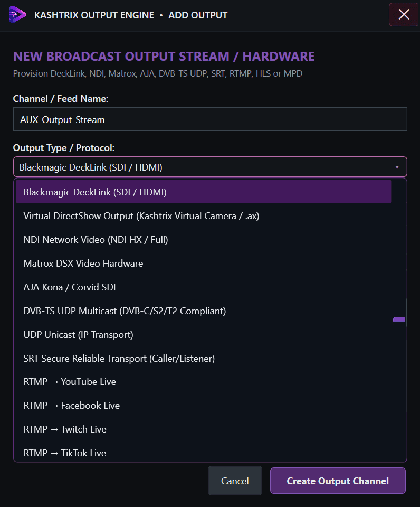Image resolution: width=420 pixels, height=507 pixels.
Task: Open the Output Type / Protocol combo box
Action: (210, 167)
